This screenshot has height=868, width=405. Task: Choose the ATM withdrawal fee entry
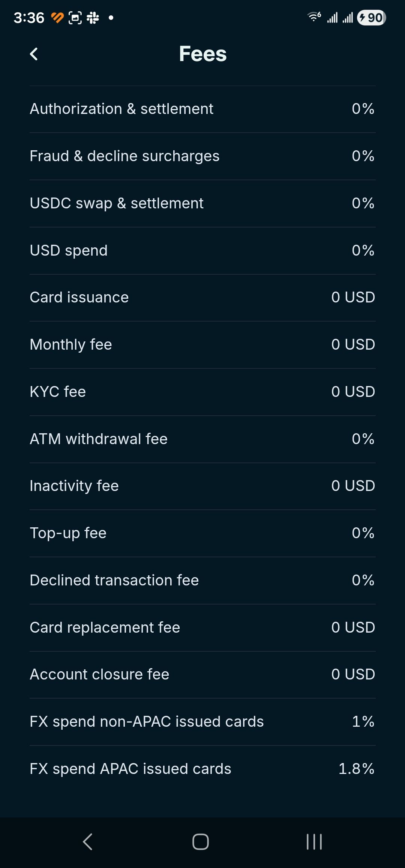click(x=202, y=439)
